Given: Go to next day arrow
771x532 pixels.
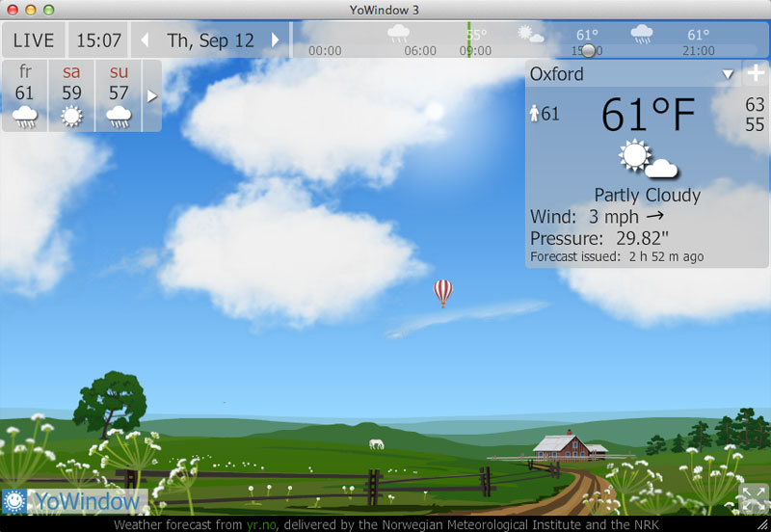Looking at the screenshot, I should (x=276, y=40).
